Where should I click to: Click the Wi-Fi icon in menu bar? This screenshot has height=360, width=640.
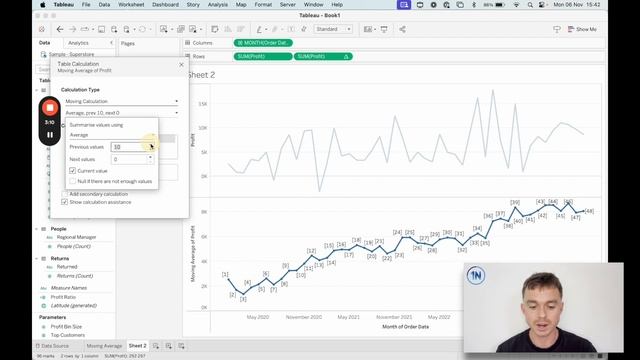[516, 5]
